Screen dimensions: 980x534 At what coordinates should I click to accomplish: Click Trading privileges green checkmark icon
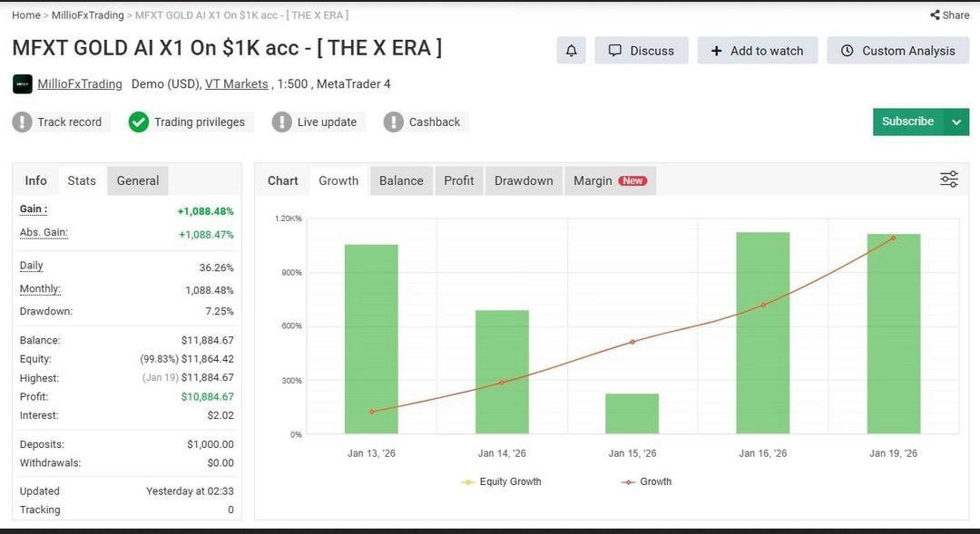point(139,121)
